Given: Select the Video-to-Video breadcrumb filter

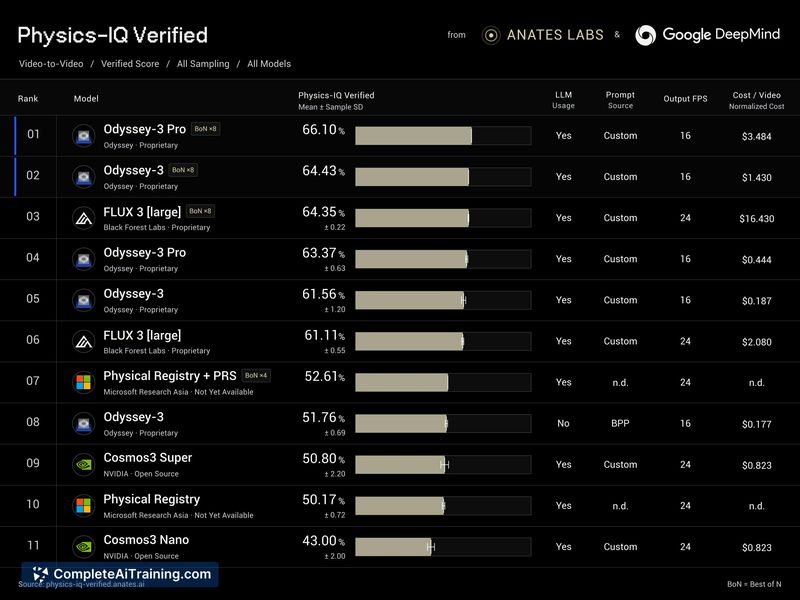Looking at the screenshot, I should click(51, 64).
